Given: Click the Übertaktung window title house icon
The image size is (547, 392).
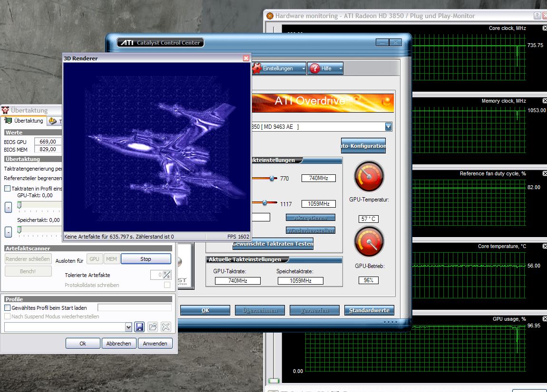Looking at the screenshot, I should click(x=5, y=110).
